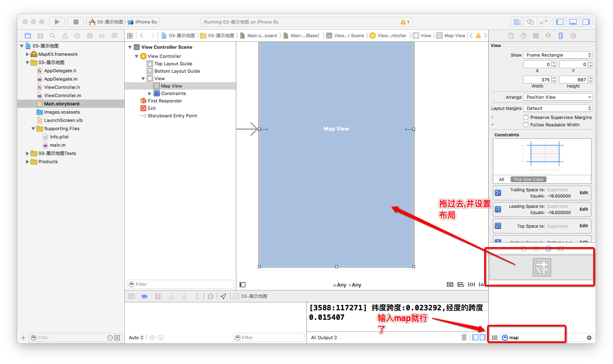
Task: Open the Assistant editor
Action: pos(530,22)
